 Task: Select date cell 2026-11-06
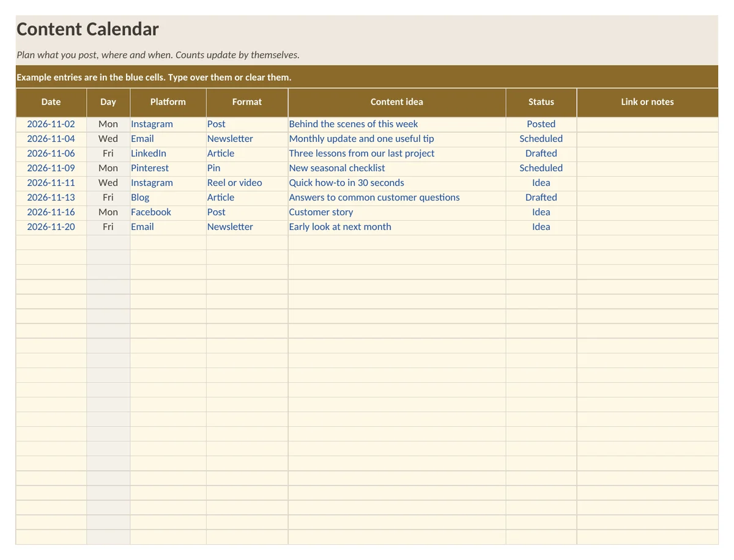(51, 153)
